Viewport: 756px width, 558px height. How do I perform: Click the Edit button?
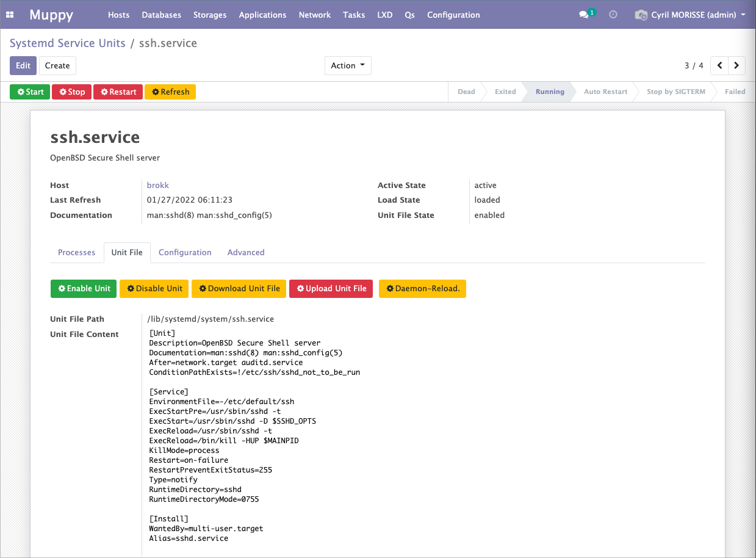coord(23,65)
